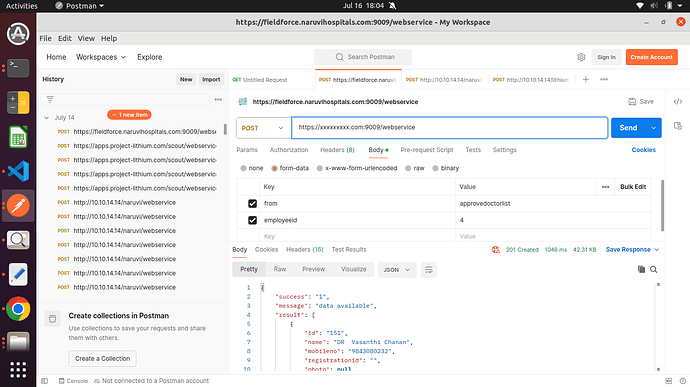Copy response using the copy icon
This screenshot has height=387, width=690.
(641, 269)
